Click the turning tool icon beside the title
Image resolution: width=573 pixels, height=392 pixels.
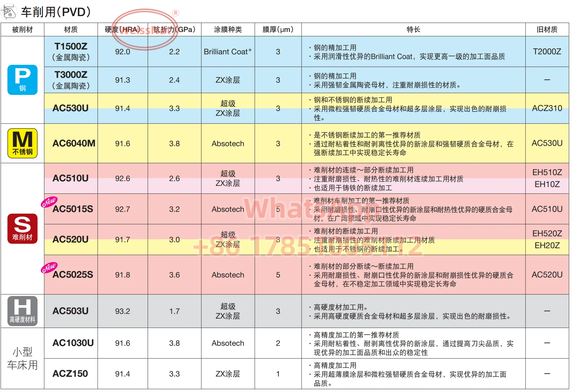point(9,12)
